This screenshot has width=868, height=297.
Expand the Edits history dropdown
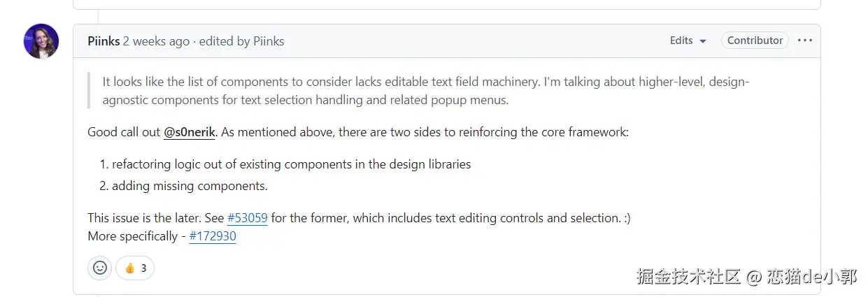coord(688,41)
